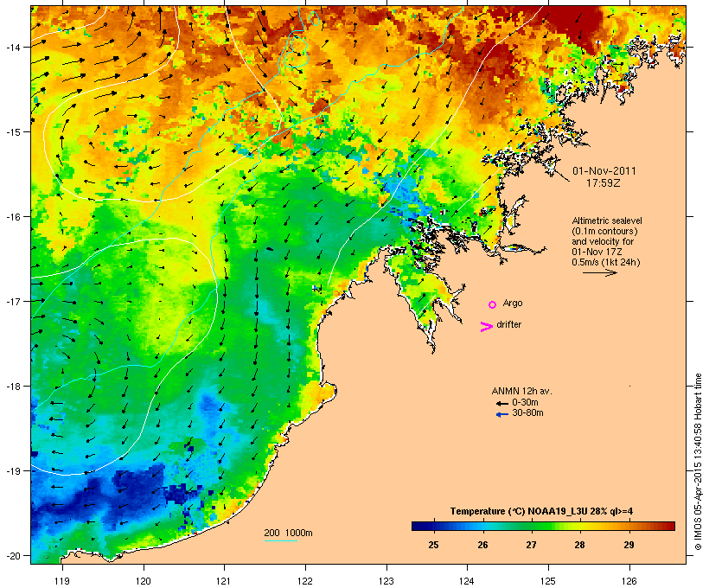Click the dark red 29+°C end of colorbar
The height and width of the screenshot is (588, 709).
pos(667,526)
